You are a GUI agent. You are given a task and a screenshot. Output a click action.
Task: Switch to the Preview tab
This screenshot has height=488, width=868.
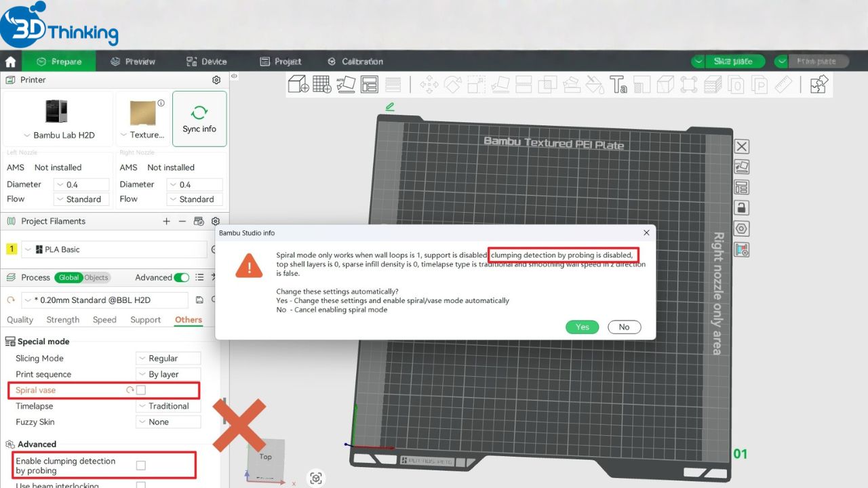(x=133, y=62)
